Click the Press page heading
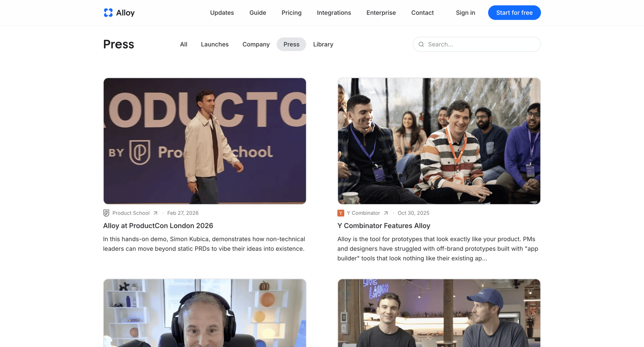This screenshot has height=347, width=644. [x=118, y=44]
